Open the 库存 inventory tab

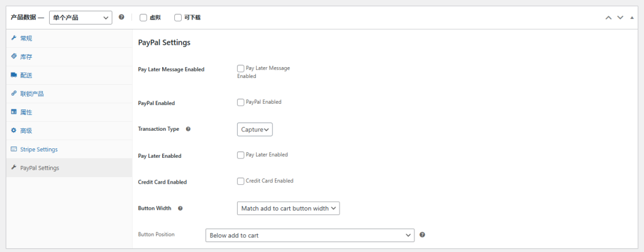click(x=26, y=57)
